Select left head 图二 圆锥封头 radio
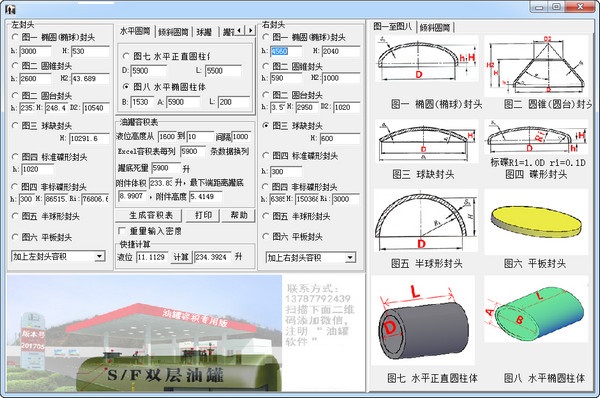Image resolution: width=600 pixels, height=398 pixels. point(15,65)
